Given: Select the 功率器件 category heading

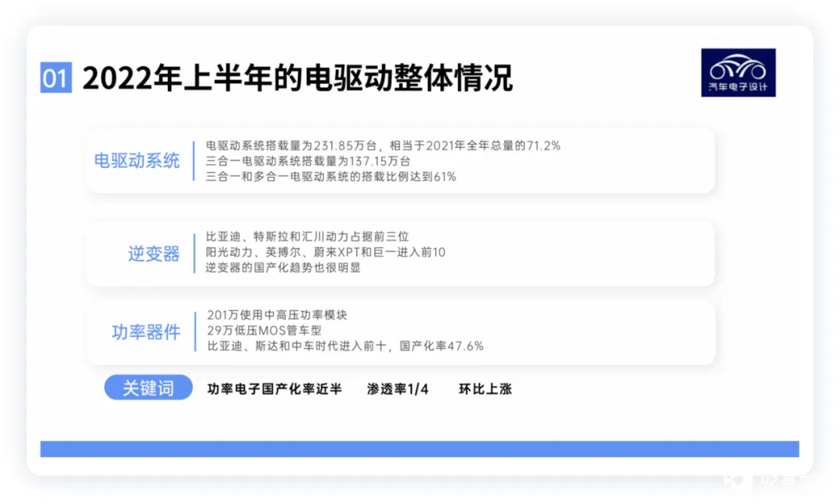Looking at the screenshot, I should 145,332.
